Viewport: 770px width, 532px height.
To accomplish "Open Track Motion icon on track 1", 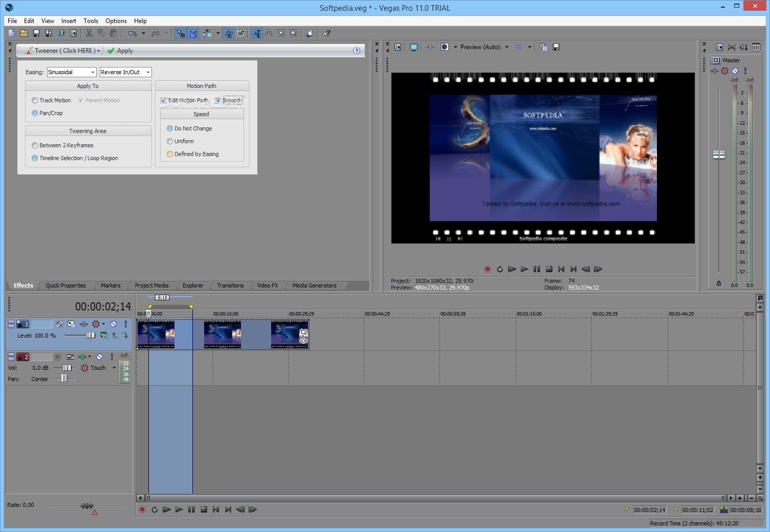I will [71, 324].
